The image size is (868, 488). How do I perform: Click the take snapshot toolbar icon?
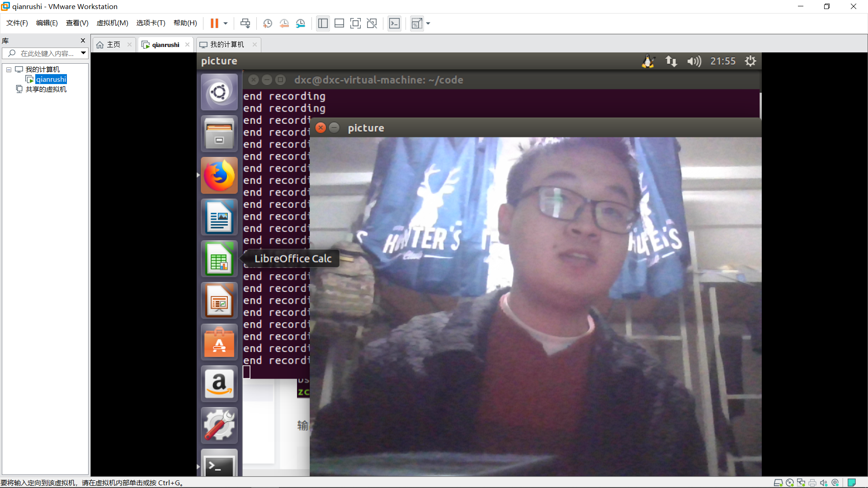[268, 23]
